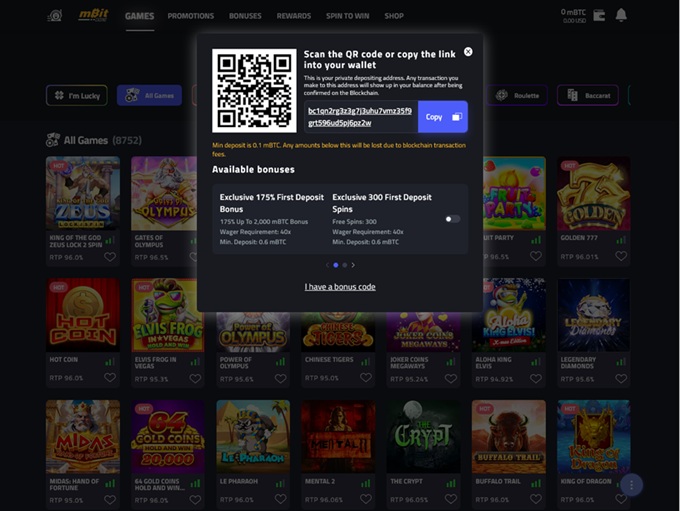Click the deposit address text field
680x511 pixels.
360,117
